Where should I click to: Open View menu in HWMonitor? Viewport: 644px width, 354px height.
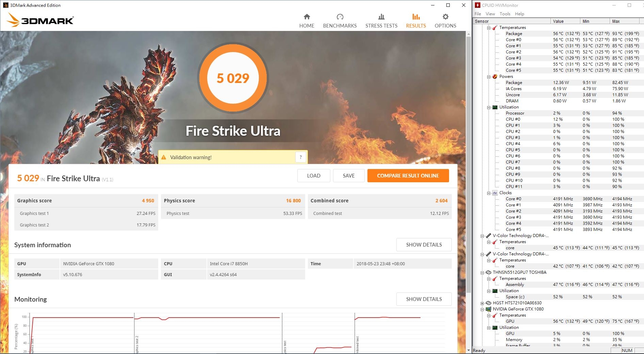click(490, 14)
